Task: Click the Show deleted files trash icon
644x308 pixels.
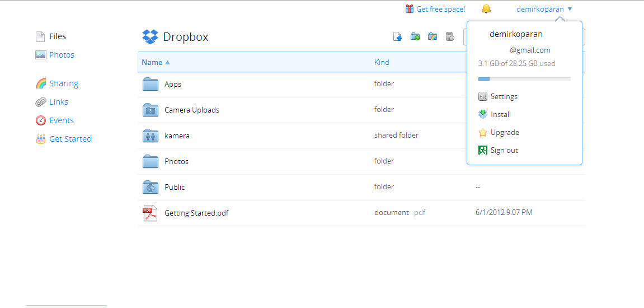Action: [450, 37]
